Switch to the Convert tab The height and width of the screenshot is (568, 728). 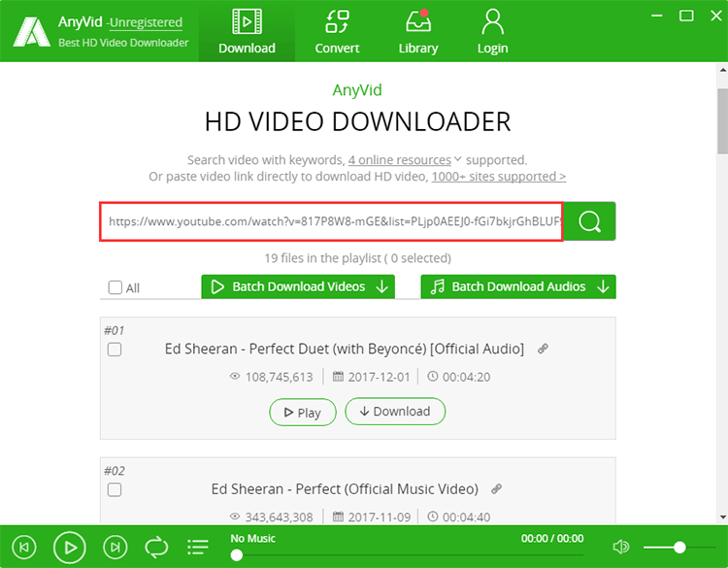337,31
